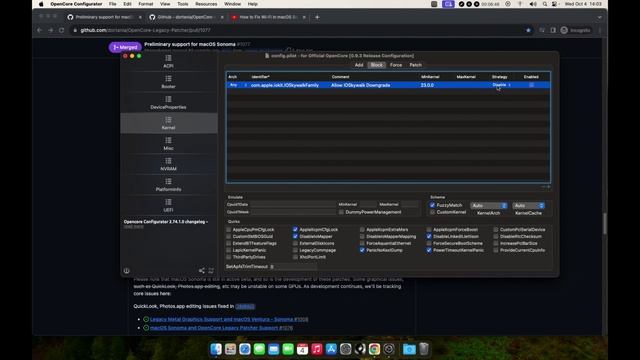Click the round icon at sidebar bottom-left

coord(127,271)
